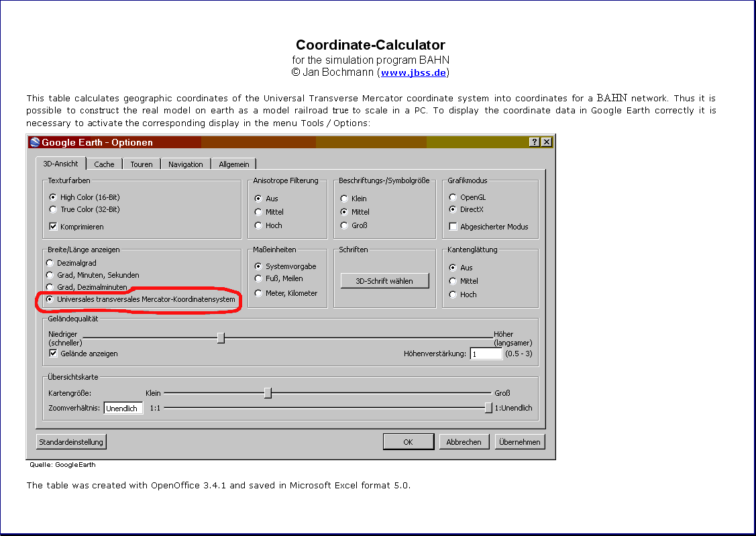The width and height of the screenshot is (756, 536).
Task: Set Kantenglättung to Mittel
Action: coord(464,281)
